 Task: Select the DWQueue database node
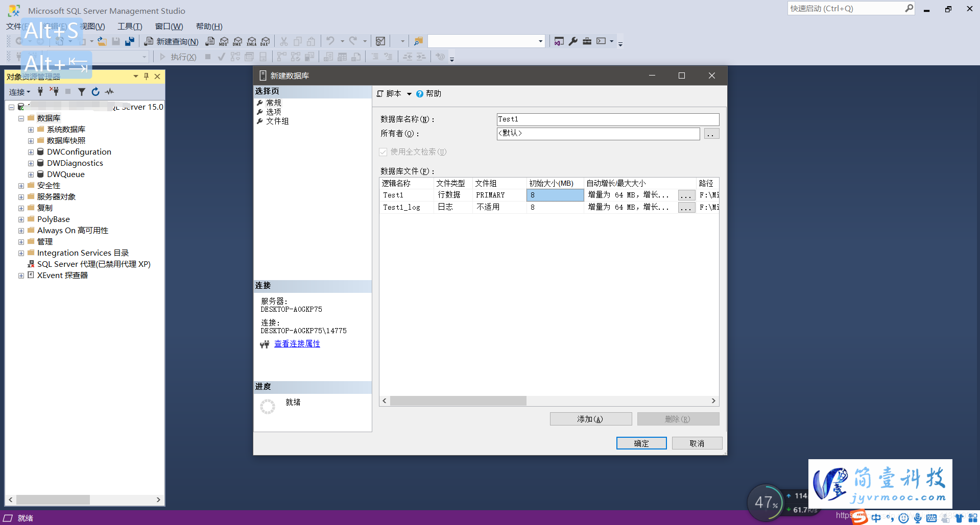click(66, 174)
